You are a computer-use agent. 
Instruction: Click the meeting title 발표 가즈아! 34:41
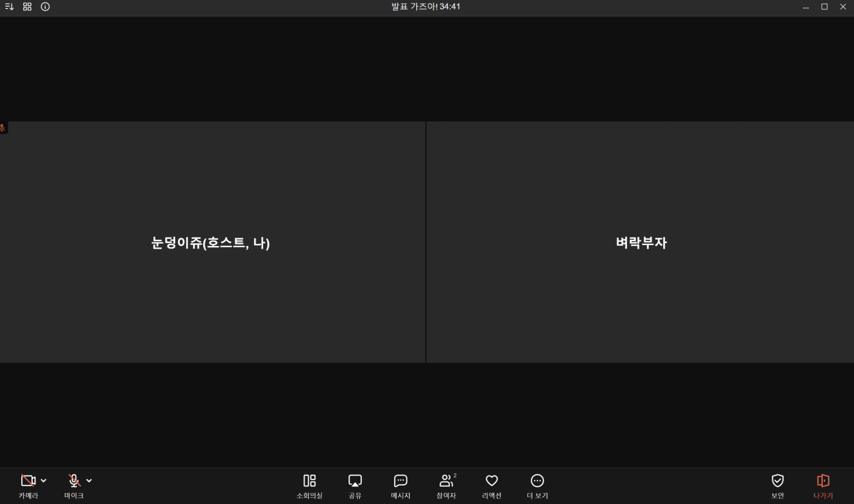pos(426,7)
